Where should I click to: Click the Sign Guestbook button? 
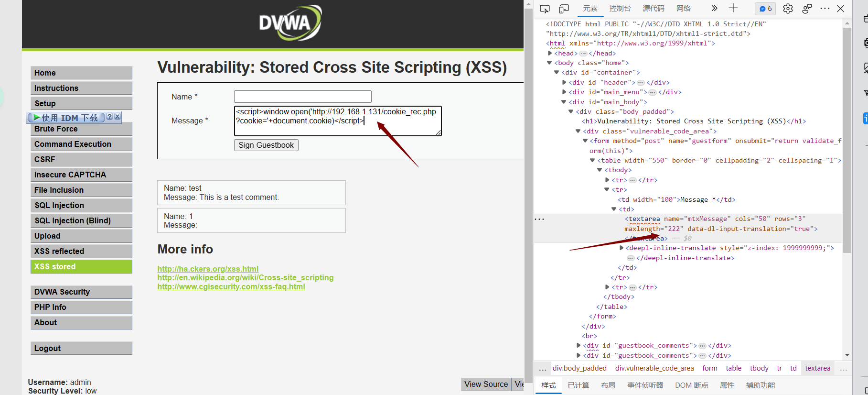click(x=266, y=145)
